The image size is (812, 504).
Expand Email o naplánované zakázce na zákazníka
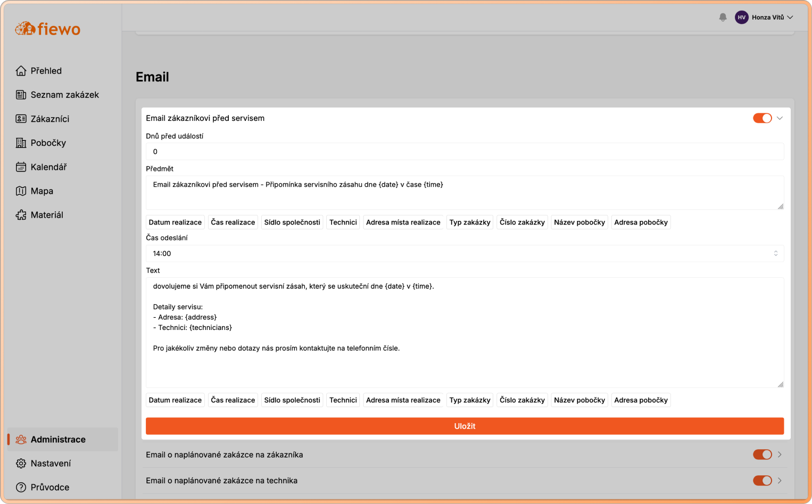(780, 455)
